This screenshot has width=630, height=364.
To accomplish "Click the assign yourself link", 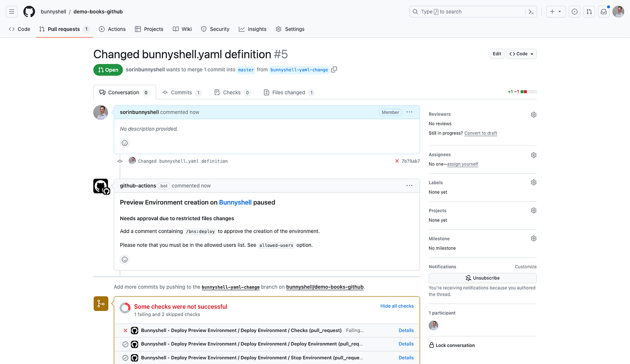I will pos(463,164).
